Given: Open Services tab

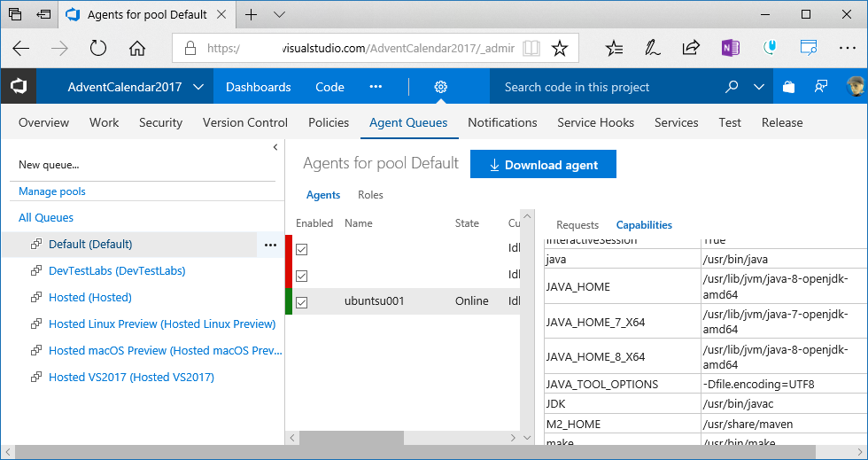Looking at the screenshot, I should tap(677, 122).
